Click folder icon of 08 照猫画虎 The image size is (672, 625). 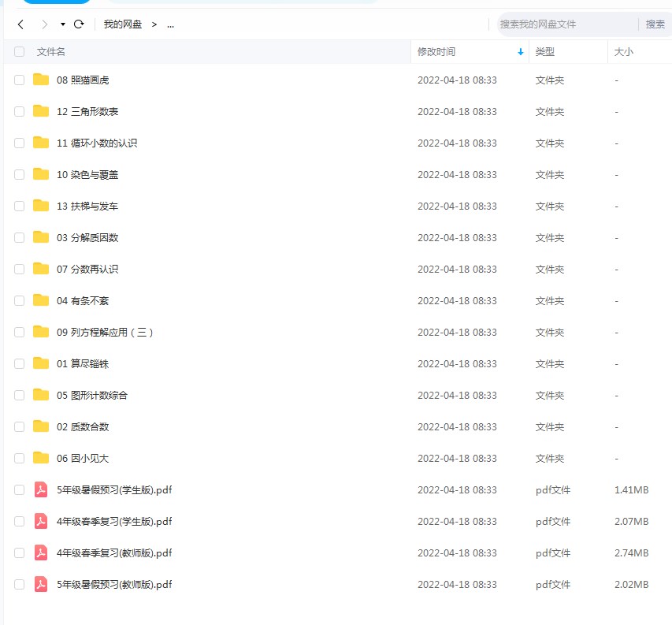(x=41, y=80)
